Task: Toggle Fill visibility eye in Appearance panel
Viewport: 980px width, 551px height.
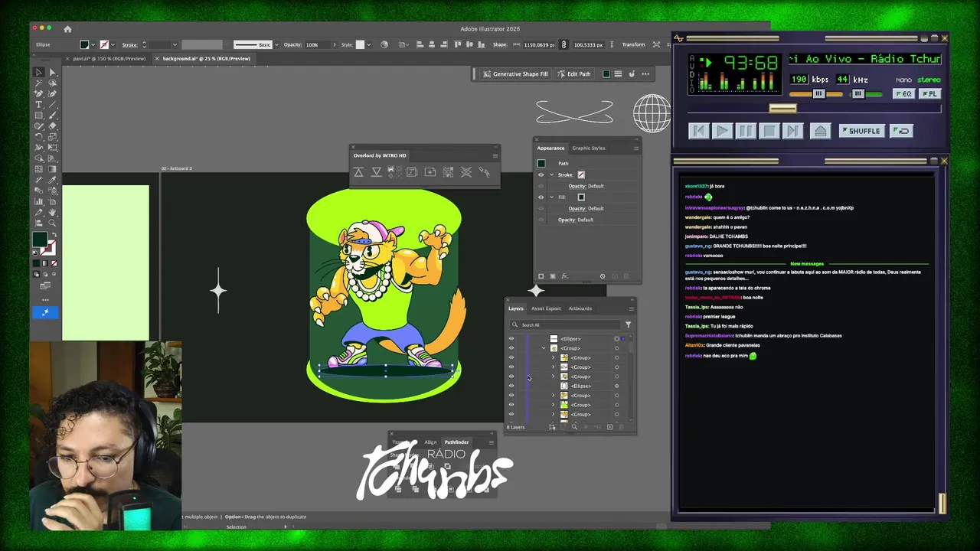Action: pos(541,197)
